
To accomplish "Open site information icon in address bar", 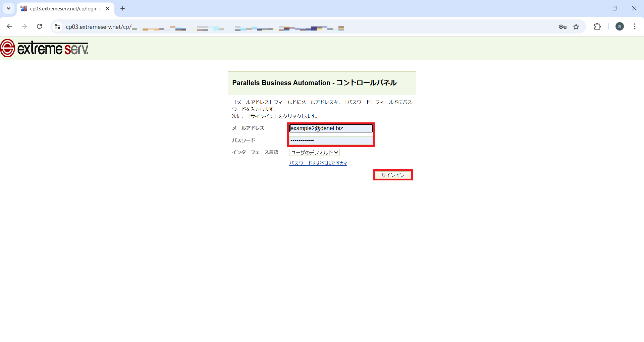I will tap(57, 26).
